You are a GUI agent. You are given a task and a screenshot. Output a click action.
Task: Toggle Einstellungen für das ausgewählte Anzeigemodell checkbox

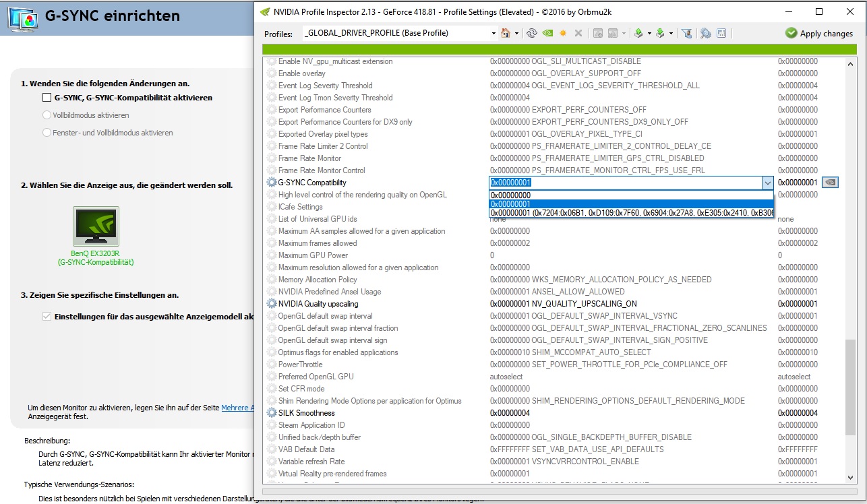47,317
